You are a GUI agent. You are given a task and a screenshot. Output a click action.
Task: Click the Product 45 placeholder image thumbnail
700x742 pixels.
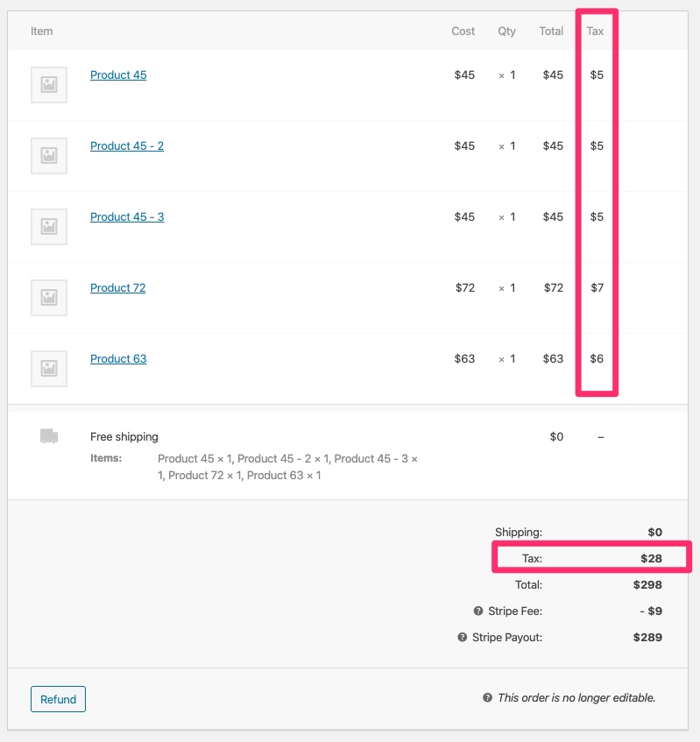(x=48, y=84)
